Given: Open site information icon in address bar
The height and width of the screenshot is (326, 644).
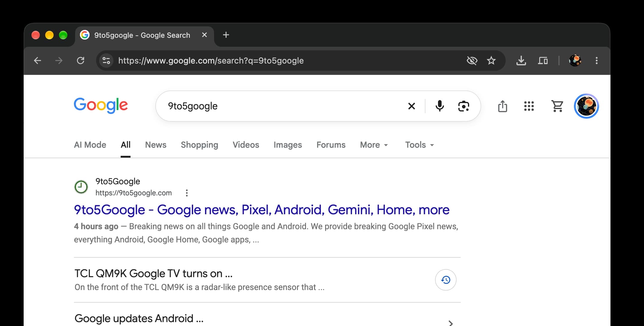Looking at the screenshot, I should (x=106, y=61).
